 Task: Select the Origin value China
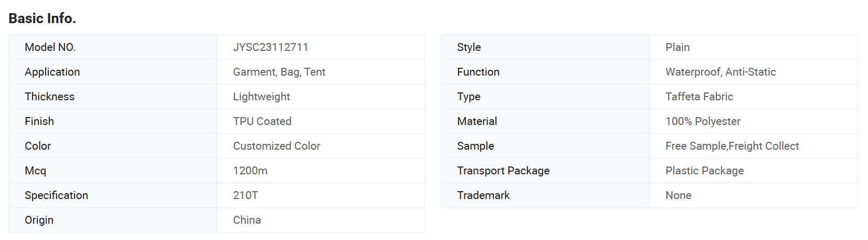click(247, 220)
